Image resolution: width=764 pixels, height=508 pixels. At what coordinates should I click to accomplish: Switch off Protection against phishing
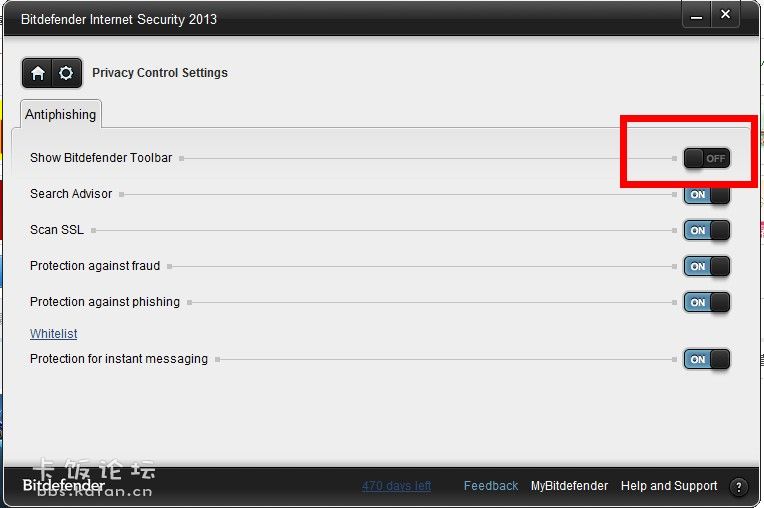click(706, 302)
